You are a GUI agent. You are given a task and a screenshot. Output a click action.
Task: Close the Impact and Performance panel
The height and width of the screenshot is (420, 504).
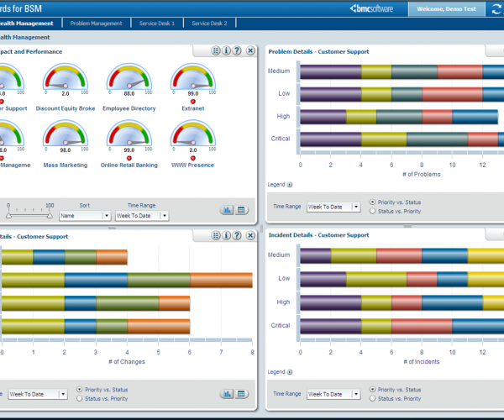click(x=250, y=50)
